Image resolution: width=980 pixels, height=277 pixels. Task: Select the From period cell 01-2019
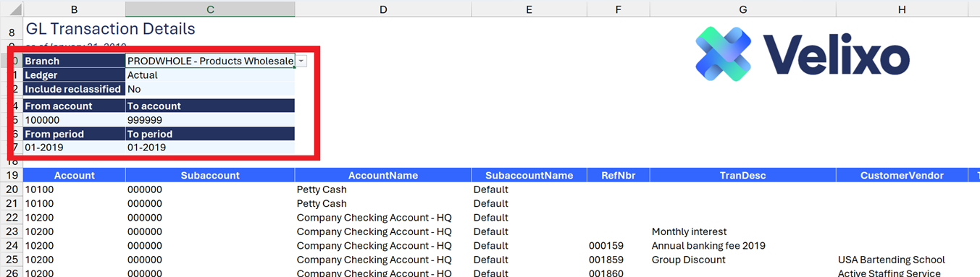(x=74, y=148)
